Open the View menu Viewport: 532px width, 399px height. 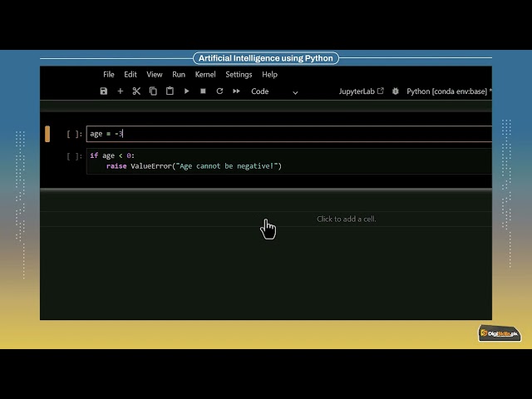pos(155,74)
